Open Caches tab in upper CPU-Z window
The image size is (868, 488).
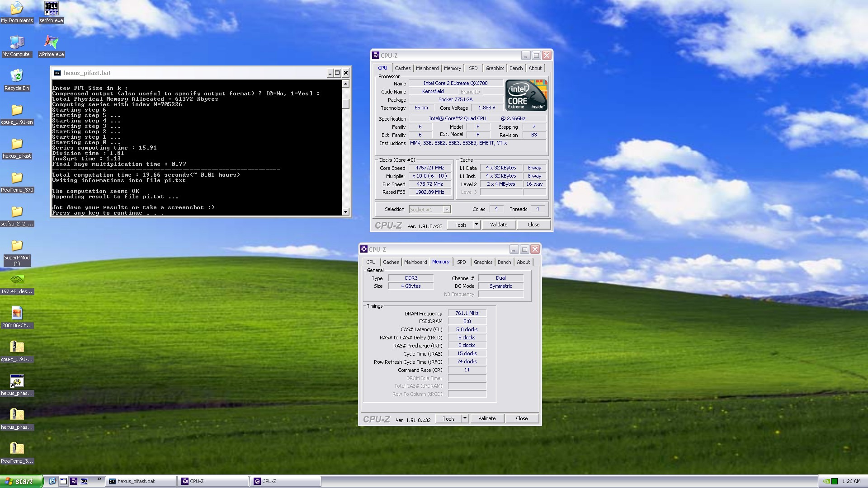[402, 68]
